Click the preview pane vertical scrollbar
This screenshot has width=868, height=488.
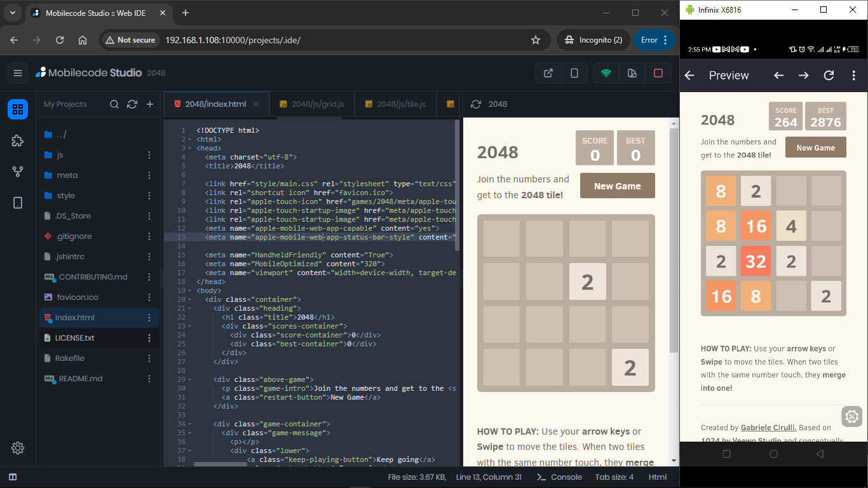674,254
